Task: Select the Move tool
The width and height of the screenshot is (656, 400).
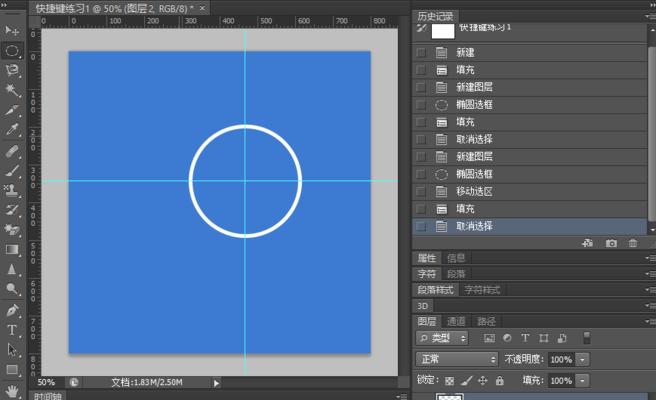Action: (x=12, y=31)
